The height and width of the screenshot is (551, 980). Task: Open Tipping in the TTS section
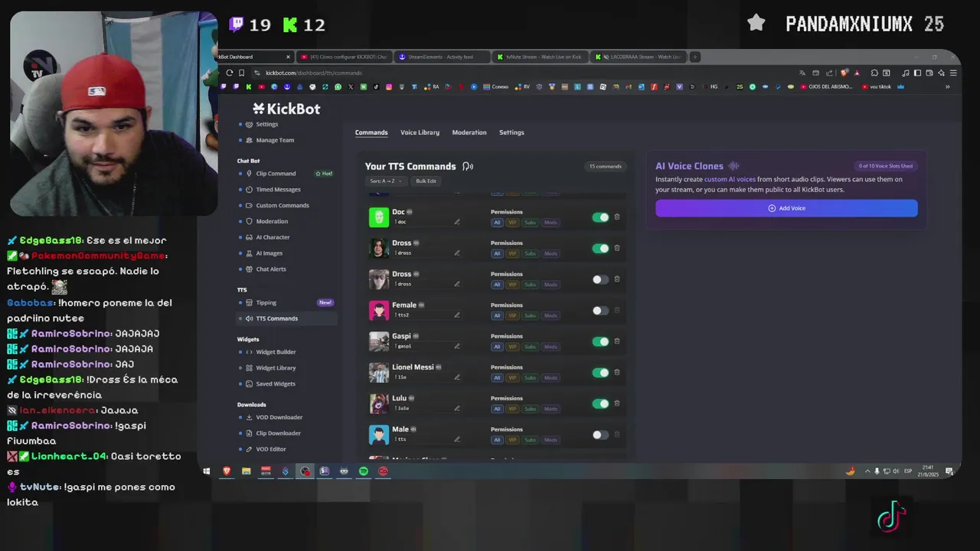click(x=266, y=302)
